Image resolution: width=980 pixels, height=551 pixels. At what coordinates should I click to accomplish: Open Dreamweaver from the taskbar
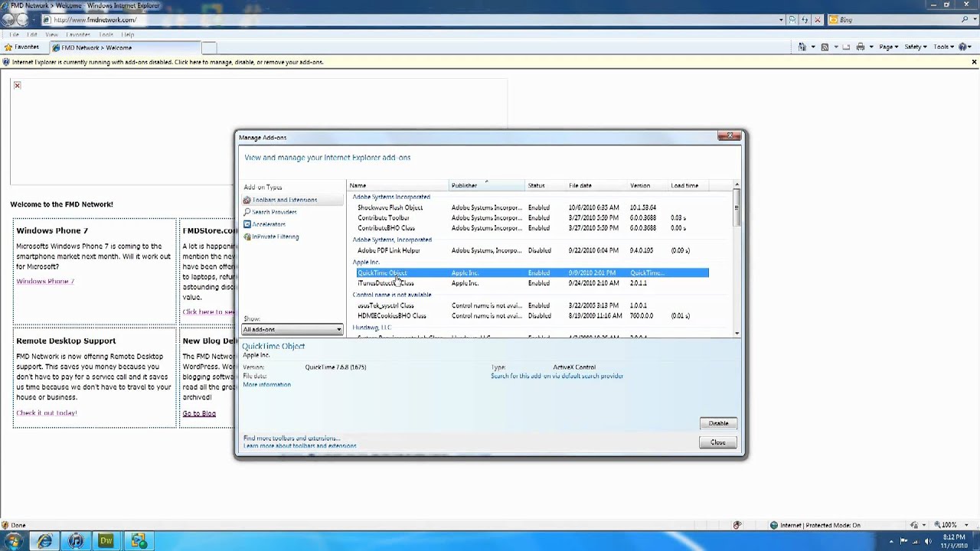[x=106, y=541]
